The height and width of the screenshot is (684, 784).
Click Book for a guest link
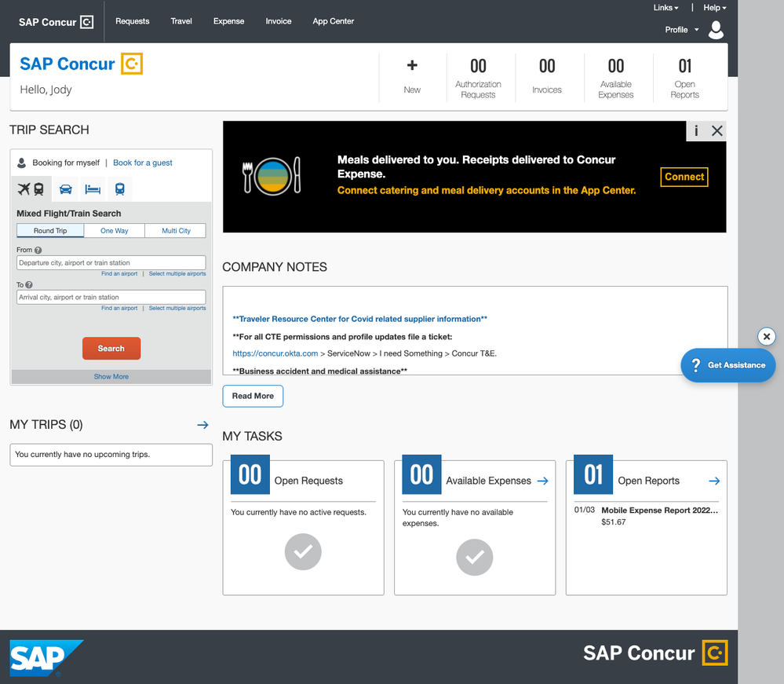[x=143, y=163]
